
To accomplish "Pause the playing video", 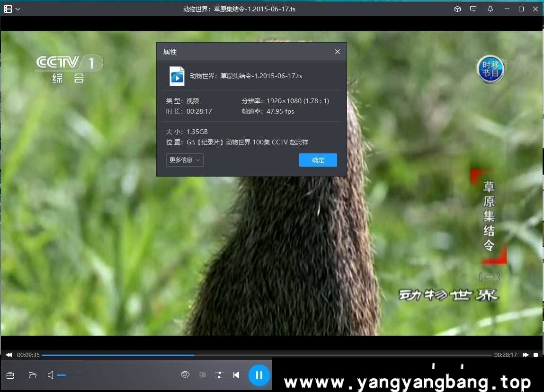I will pos(259,374).
